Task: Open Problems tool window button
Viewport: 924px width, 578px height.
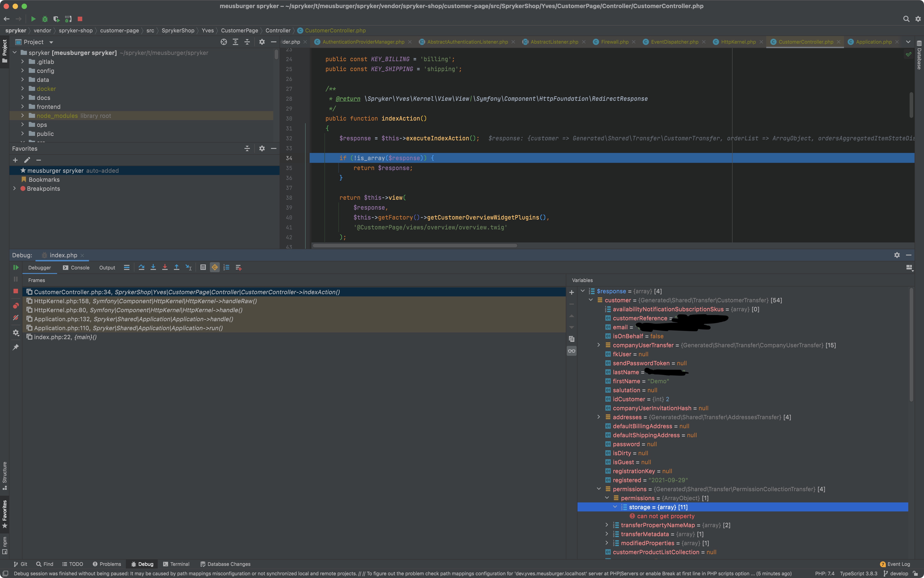Action: tap(107, 564)
